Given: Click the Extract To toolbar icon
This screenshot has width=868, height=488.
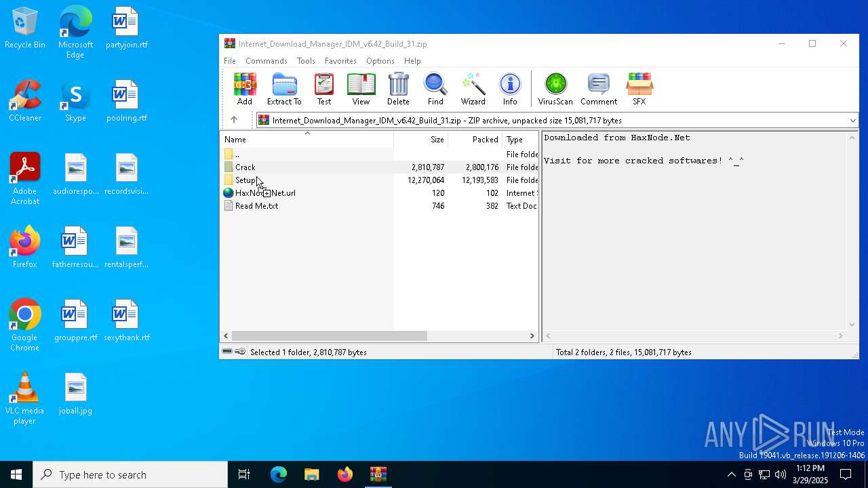Looking at the screenshot, I should click(x=284, y=89).
